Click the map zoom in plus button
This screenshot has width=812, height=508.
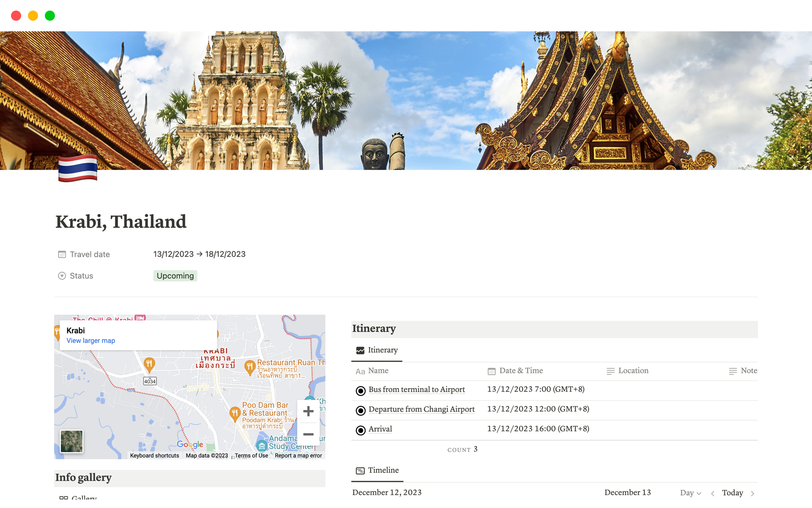(308, 411)
